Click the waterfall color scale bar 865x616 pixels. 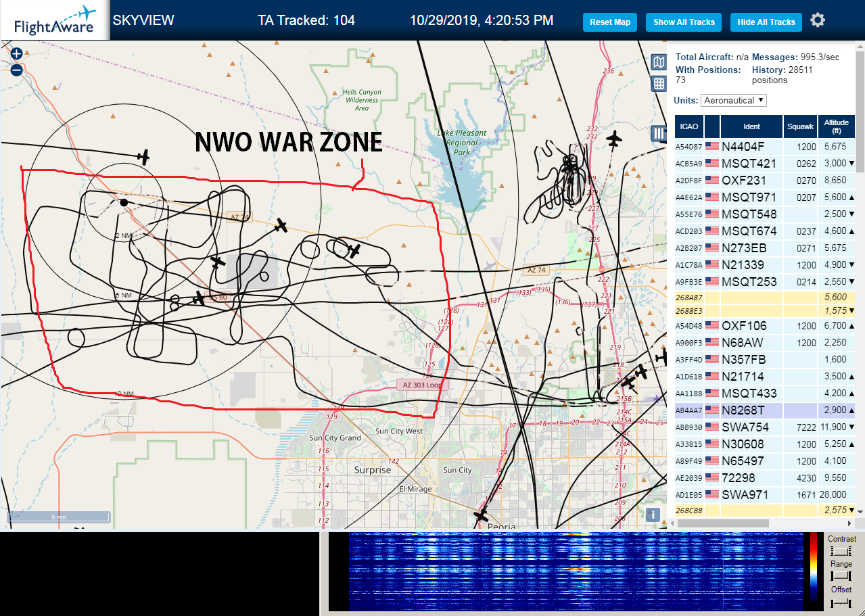[x=814, y=567]
